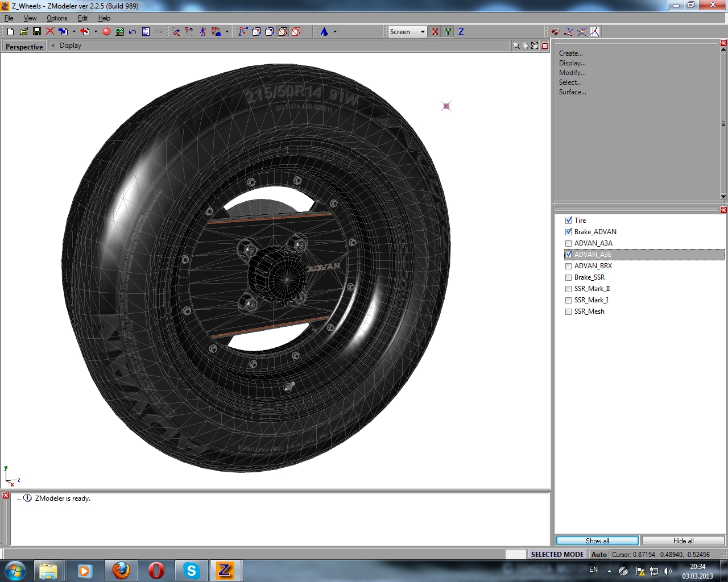Open the materials editor red sphere icon
728x582 pixels.
tap(106, 32)
